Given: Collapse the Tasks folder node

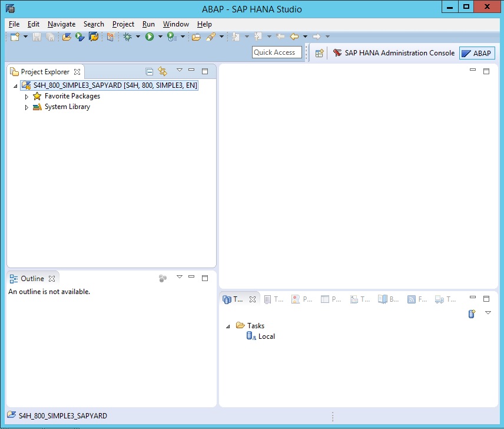Looking at the screenshot, I should click(228, 326).
